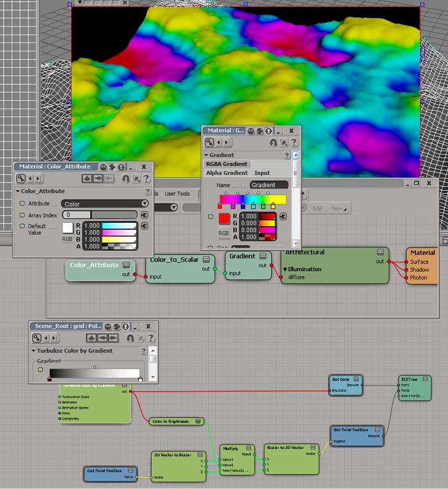Click help icon in Color_Attribute panel toolbar
The width and height of the screenshot is (448, 489).
click(146, 178)
